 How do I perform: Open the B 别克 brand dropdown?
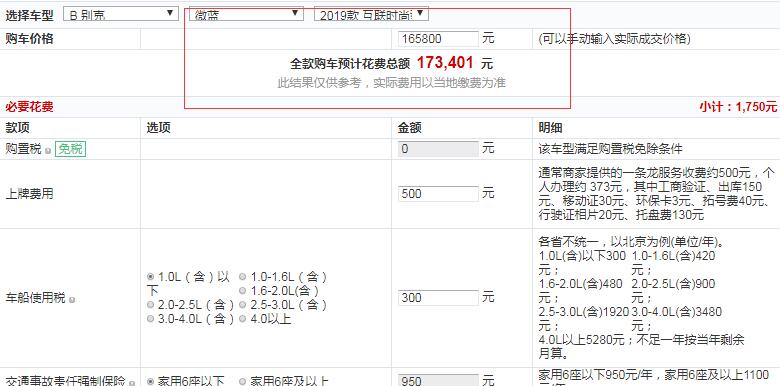(121, 14)
